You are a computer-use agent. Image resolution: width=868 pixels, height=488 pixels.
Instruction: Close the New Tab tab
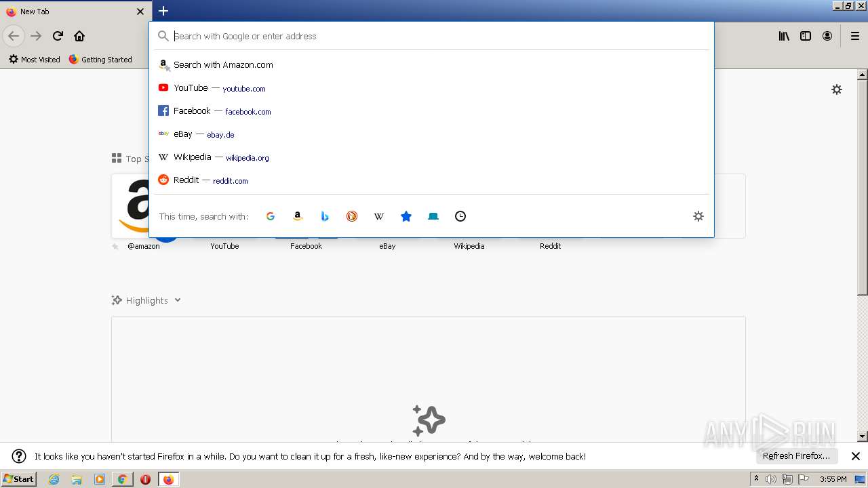click(x=140, y=12)
